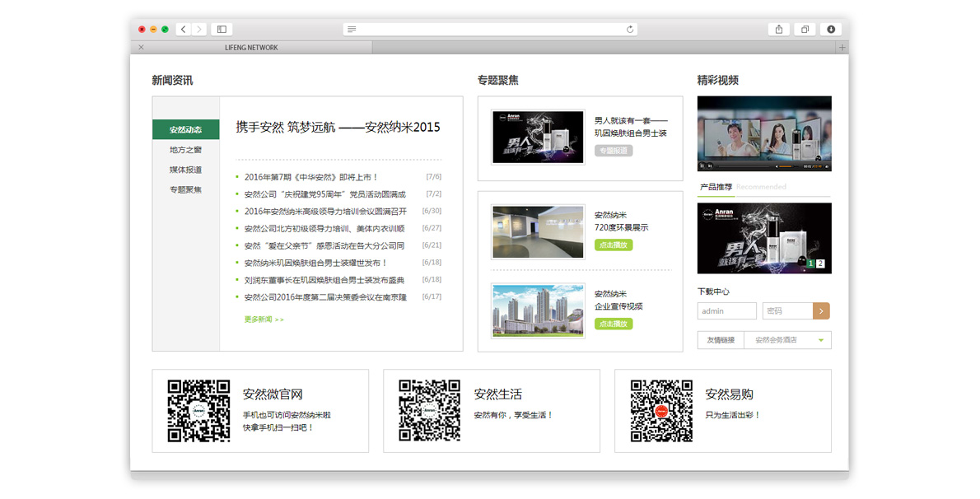Select the 媒体报道 news tab
This screenshot has height=499, width=980.
click(x=185, y=170)
